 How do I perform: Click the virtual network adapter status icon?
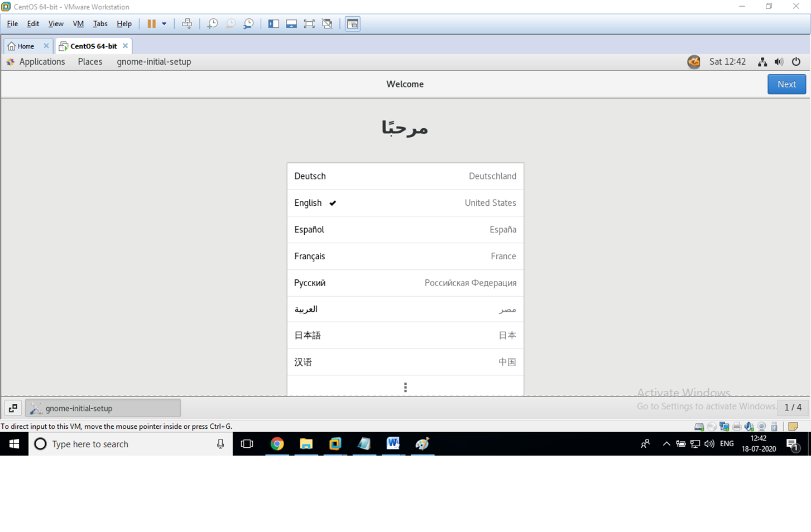(724, 426)
